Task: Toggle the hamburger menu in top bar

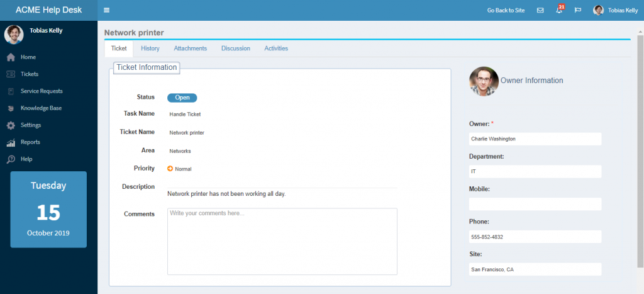Action: (107, 10)
